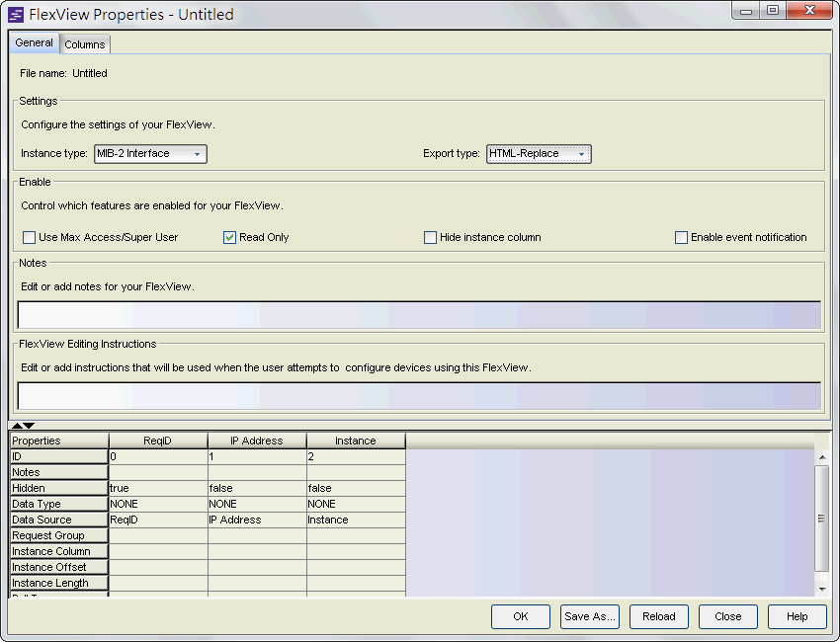
Task: Click in the Notes text field
Action: pos(419,315)
